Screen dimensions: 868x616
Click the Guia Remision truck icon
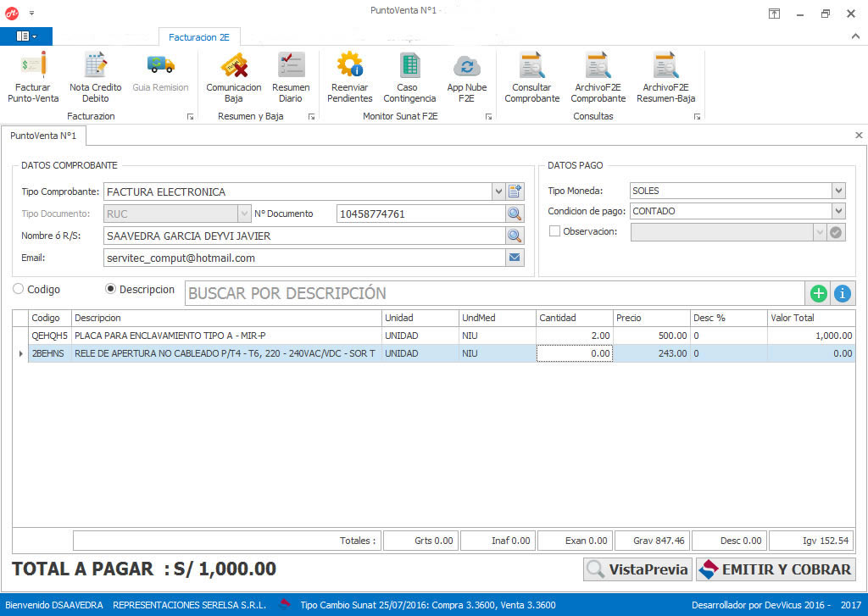[160, 64]
